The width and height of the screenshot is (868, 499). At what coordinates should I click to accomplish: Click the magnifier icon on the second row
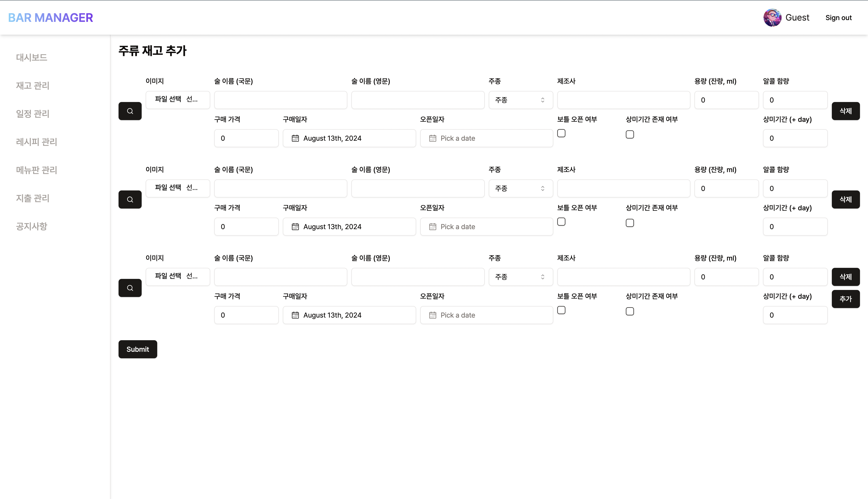point(130,199)
